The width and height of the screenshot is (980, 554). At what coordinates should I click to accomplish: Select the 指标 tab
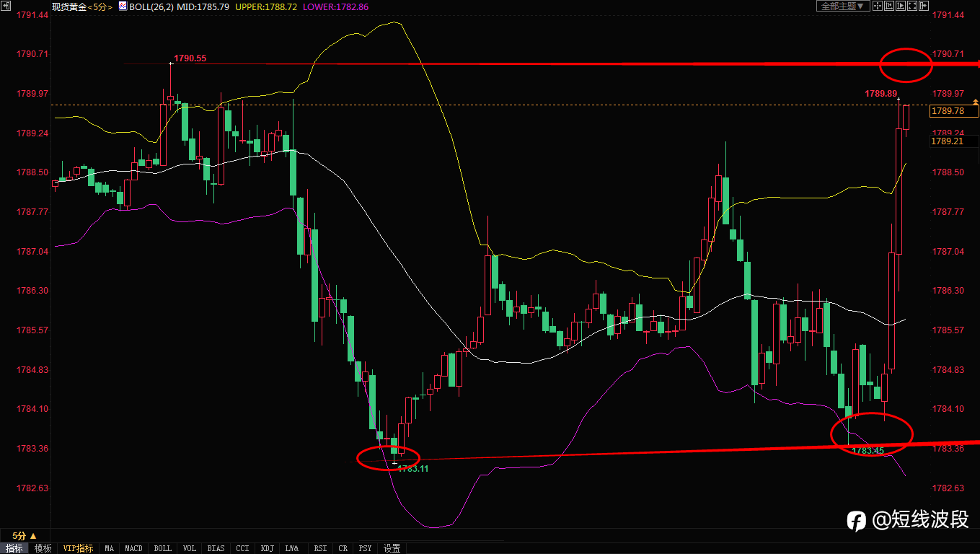point(14,548)
